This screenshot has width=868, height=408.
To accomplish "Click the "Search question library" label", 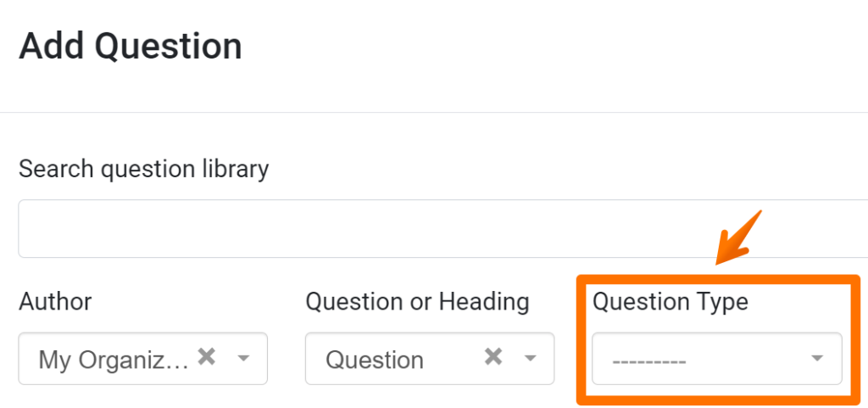I will click(143, 169).
